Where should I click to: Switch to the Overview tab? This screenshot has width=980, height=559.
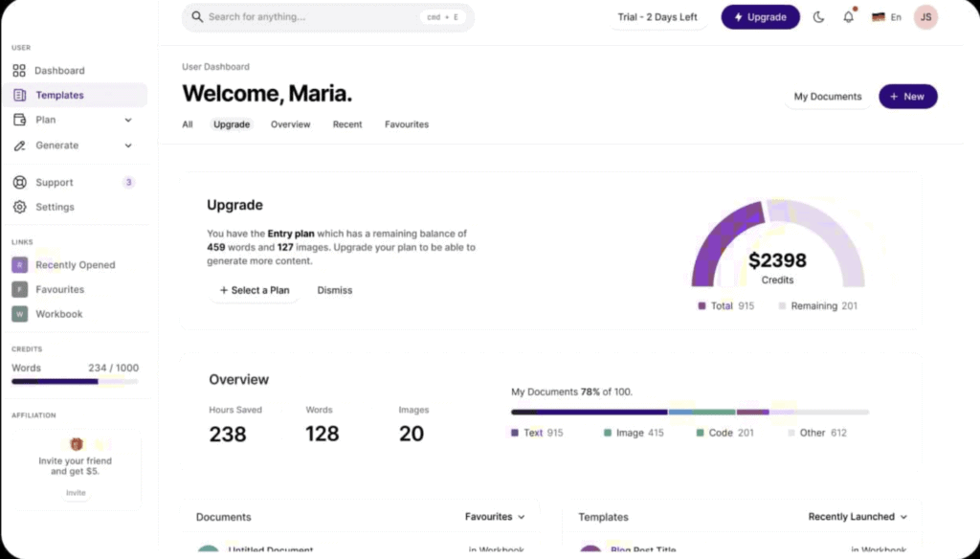290,124
